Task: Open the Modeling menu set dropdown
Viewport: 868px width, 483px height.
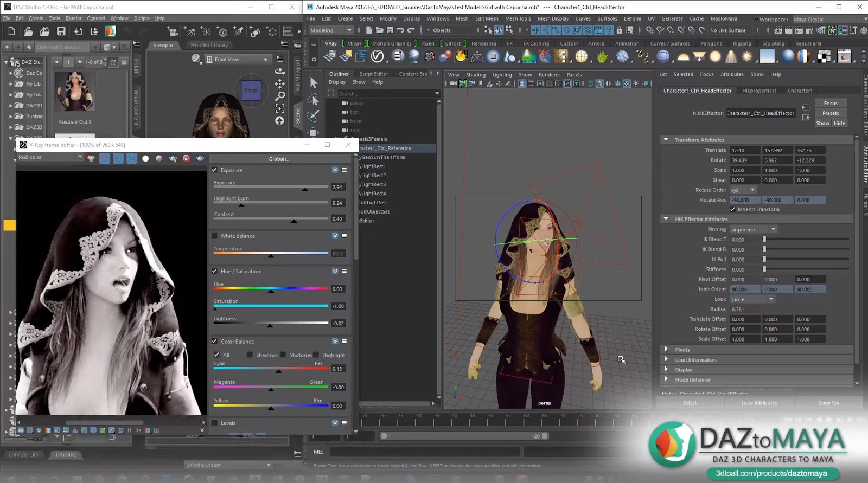Action: click(x=330, y=30)
